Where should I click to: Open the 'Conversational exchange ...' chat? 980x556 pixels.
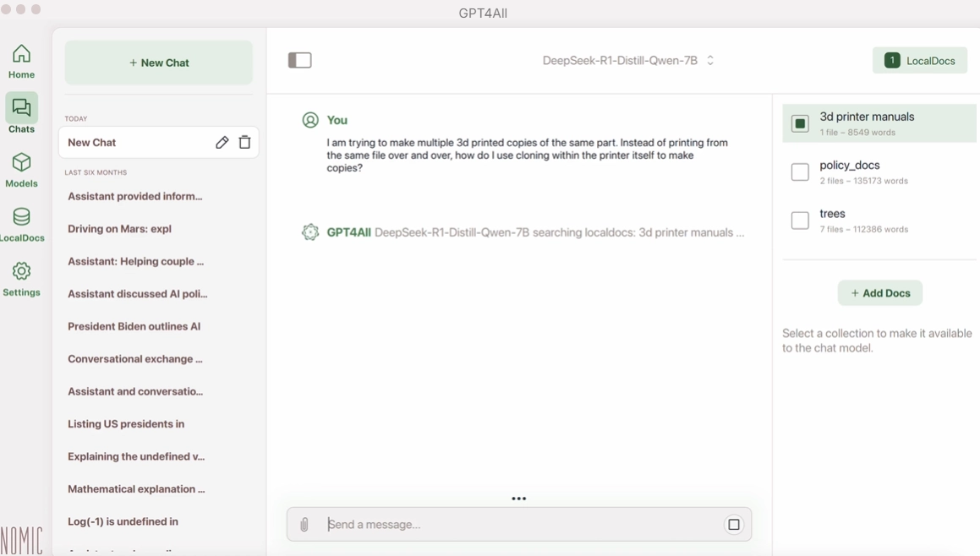(135, 358)
